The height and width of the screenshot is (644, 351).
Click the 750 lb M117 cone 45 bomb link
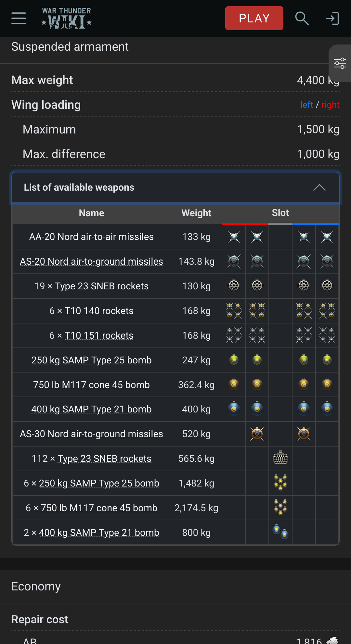pyautogui.click(x=91, y=385)
